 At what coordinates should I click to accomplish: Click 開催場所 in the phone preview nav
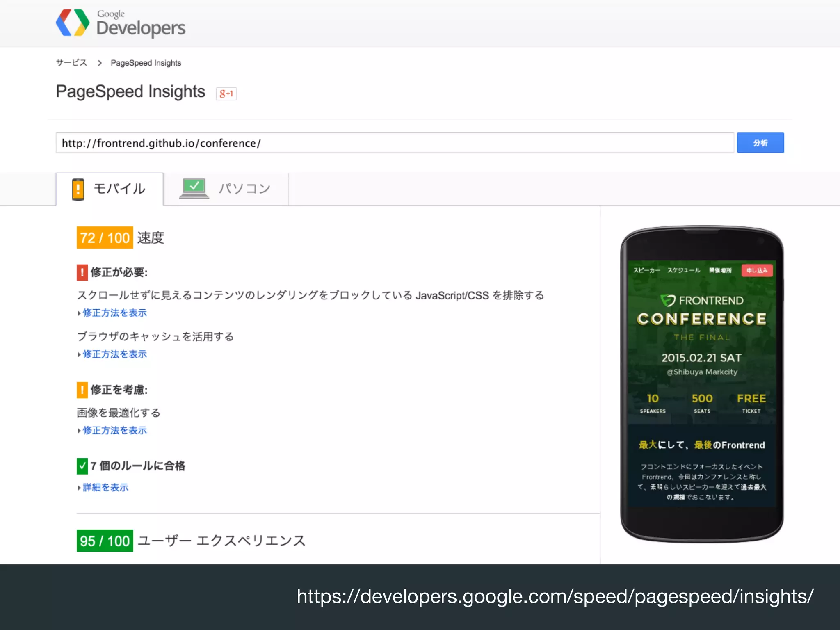point(720,270)
